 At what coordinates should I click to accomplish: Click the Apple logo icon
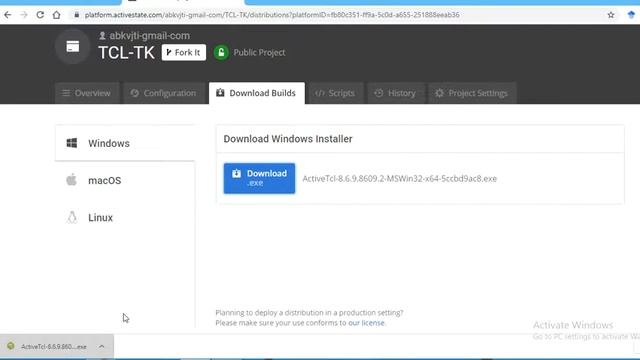(x=71, y=180)
